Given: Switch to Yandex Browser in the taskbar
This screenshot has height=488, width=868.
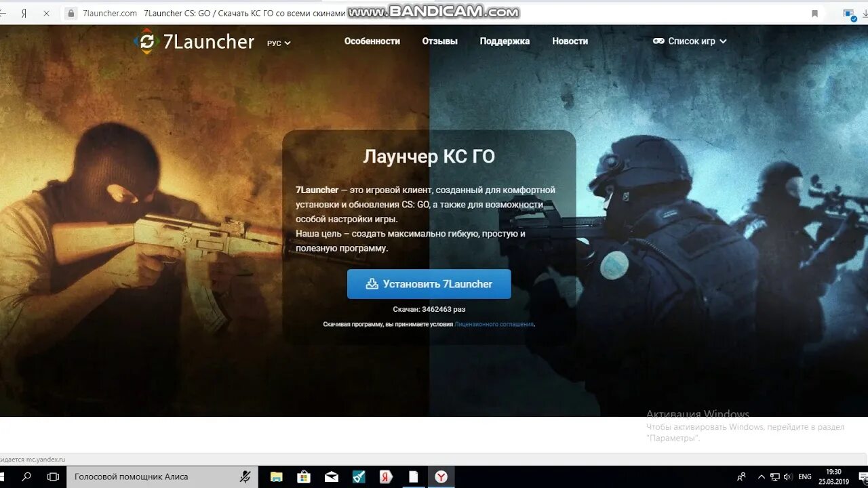Looking at the screenshot, I should click(x=441, y=477).
